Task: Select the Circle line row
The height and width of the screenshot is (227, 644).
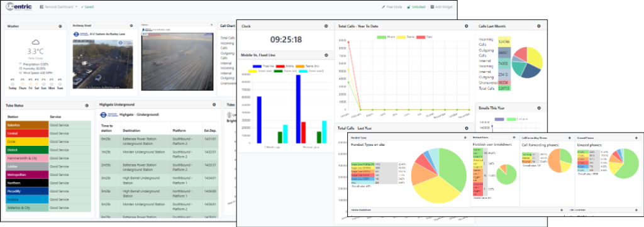Action: [48, 141]
